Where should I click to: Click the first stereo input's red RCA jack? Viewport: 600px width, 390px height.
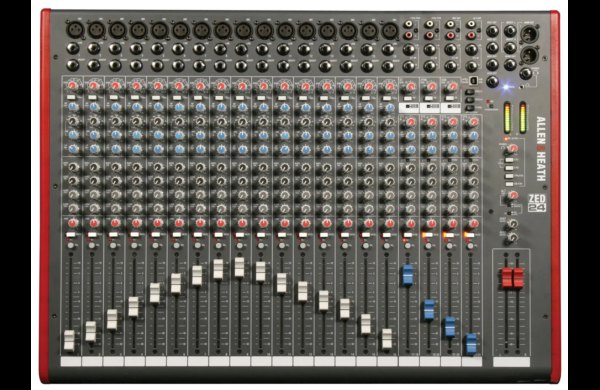[408, 35]
